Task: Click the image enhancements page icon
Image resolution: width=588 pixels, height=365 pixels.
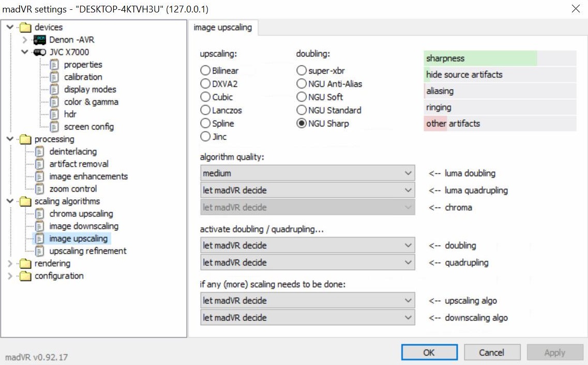Action: pyautogui.click(x=39, y=177)
